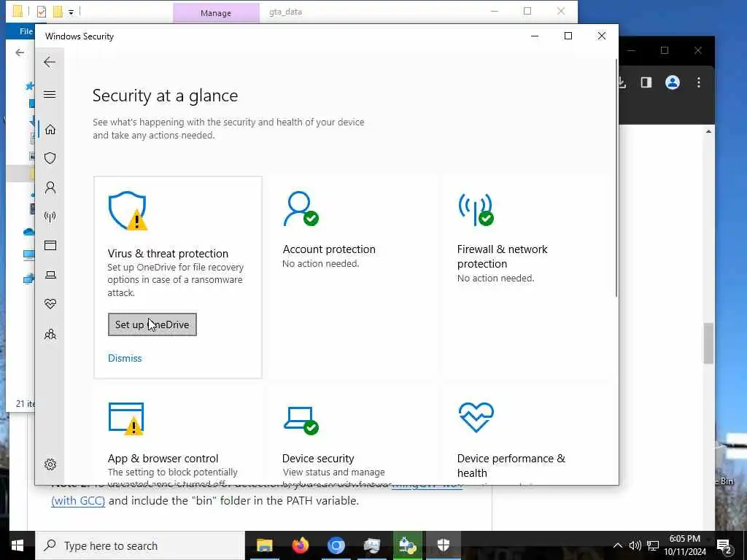
Task: Click browser page scrollbar thumb
Action: pyautogui.click(x=708, y=343)
